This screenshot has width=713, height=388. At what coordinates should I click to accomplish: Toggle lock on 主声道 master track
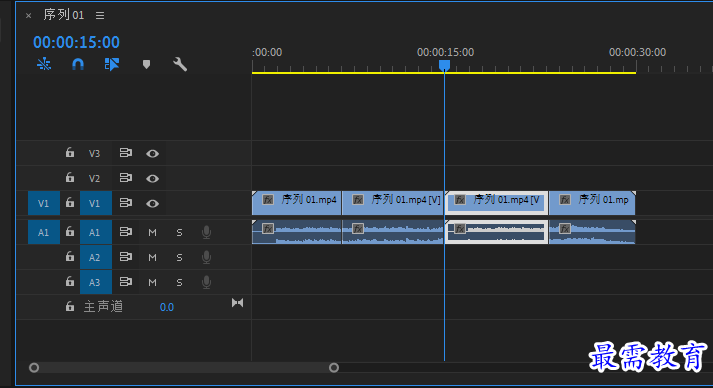pyautogui.click(x=70, y=307)
